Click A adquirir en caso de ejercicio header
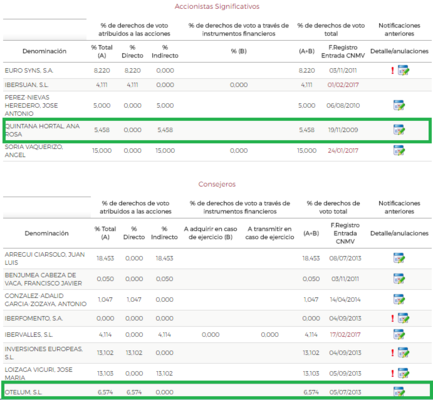 (210, 233)
